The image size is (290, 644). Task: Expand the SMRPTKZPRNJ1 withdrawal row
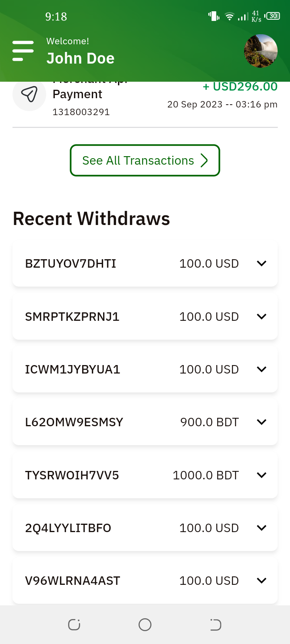tap(261, 317)
